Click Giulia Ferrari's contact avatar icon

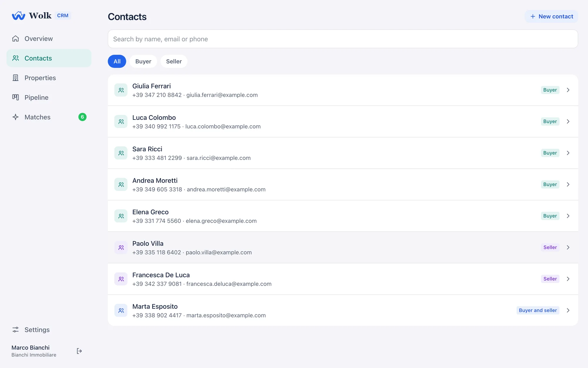pyautogui.click(x=121, y=90)
